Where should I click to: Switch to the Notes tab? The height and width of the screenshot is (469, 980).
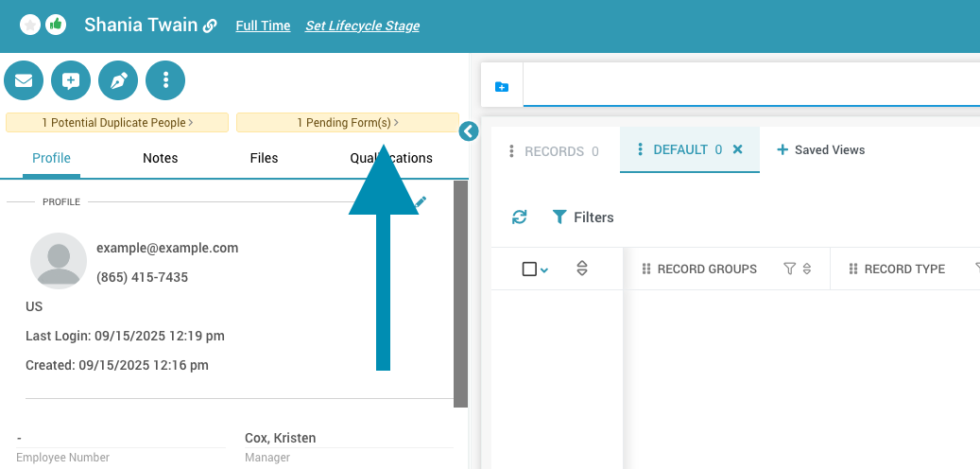(160, 158)
